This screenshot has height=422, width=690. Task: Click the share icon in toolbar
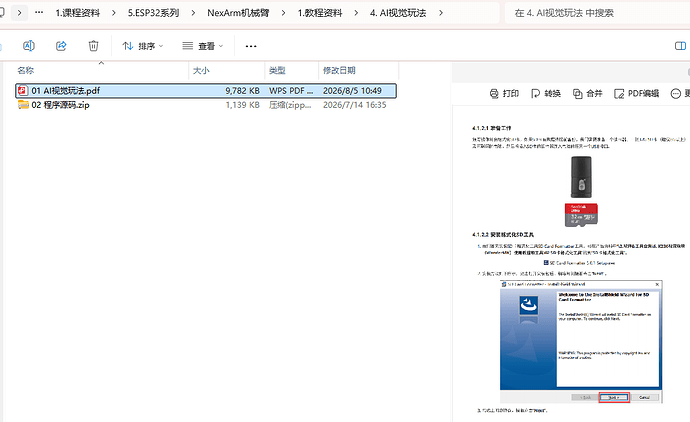[61, 46]
